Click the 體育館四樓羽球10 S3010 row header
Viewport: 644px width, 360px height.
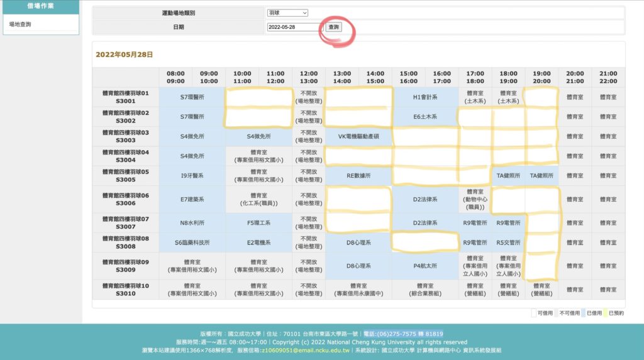coord(125,289)
